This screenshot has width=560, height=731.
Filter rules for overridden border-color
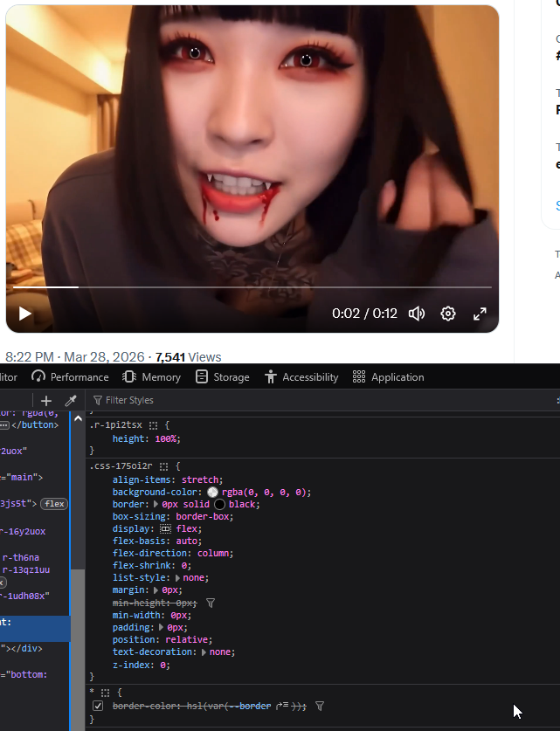320,707
